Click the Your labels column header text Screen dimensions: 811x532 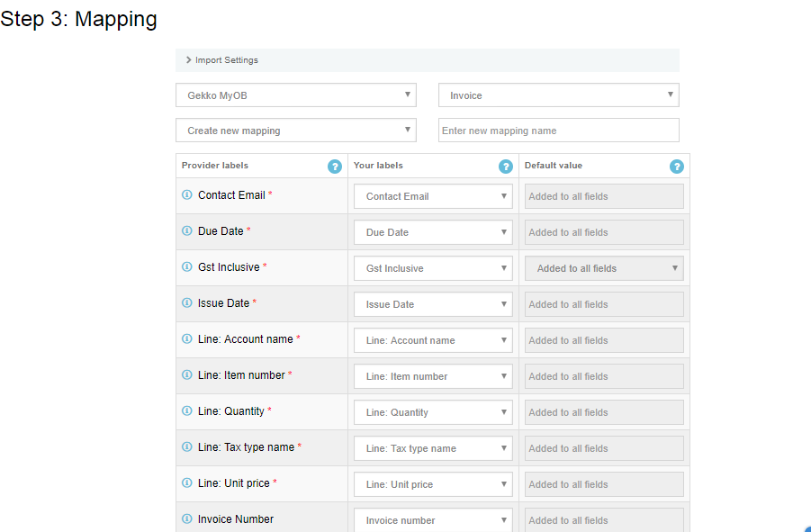[378, 166]
